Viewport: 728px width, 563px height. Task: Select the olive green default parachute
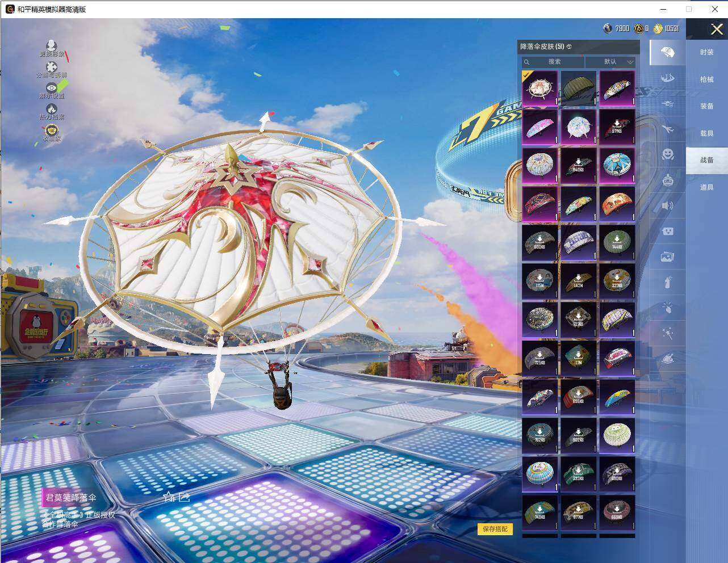coord(579,88)
